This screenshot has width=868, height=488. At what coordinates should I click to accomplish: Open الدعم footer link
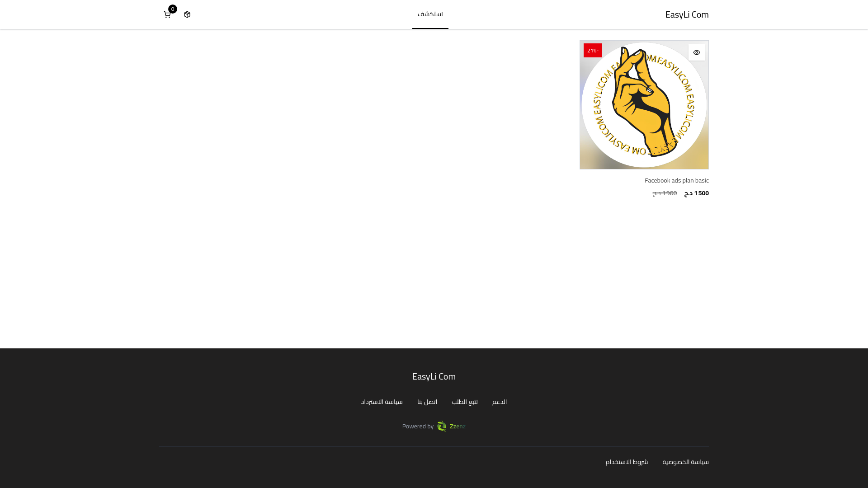500,402
